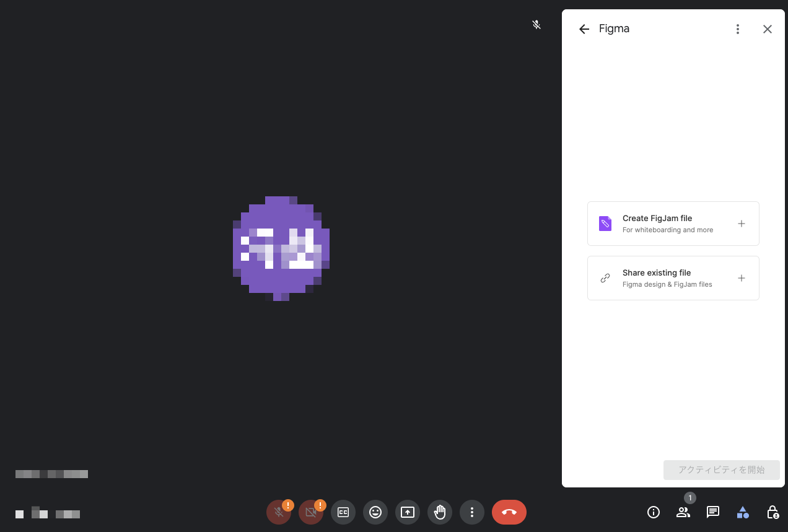Go back from the Figma panel
The image size is (788, 532).
pos(584,28)
